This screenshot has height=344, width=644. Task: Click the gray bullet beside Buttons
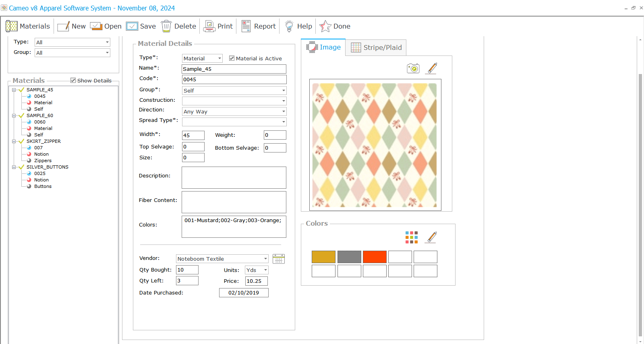(x=29, y=186)
